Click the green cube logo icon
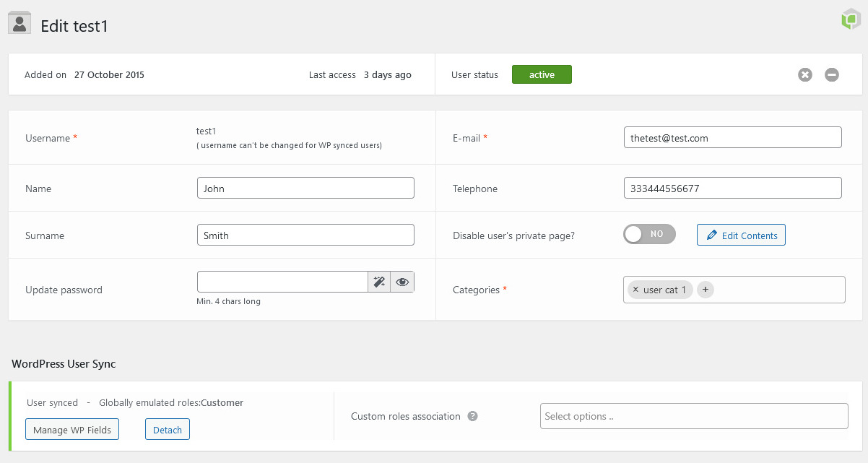868x463 pixels. [851, 20]
